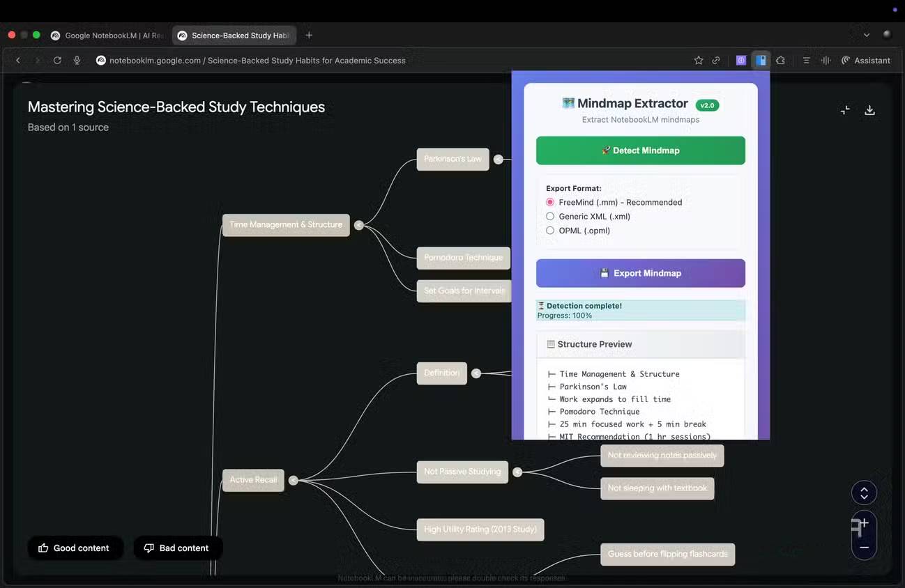The width and height of the screenshot is (905, 588).
Task: Select the Science-Backed Study Habits tab
Action: pyautogui.click(x=234, y=36)
